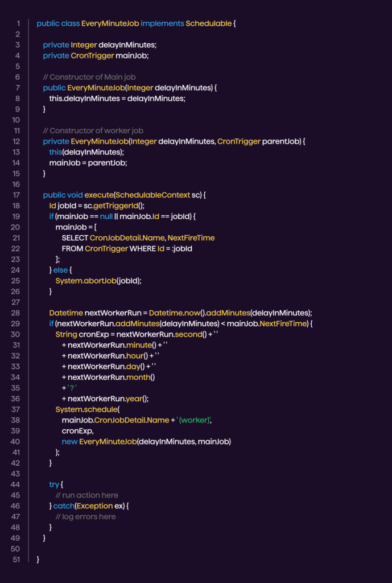Click the CronTrigger type in mainJob declaration
The height and width of the screenshot is (583, 392).
(92, 55)
